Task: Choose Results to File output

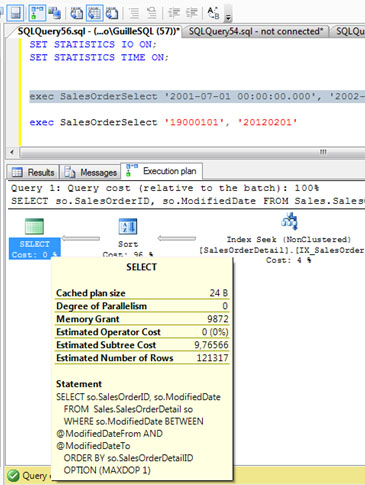Action: (x=112, y=13)
